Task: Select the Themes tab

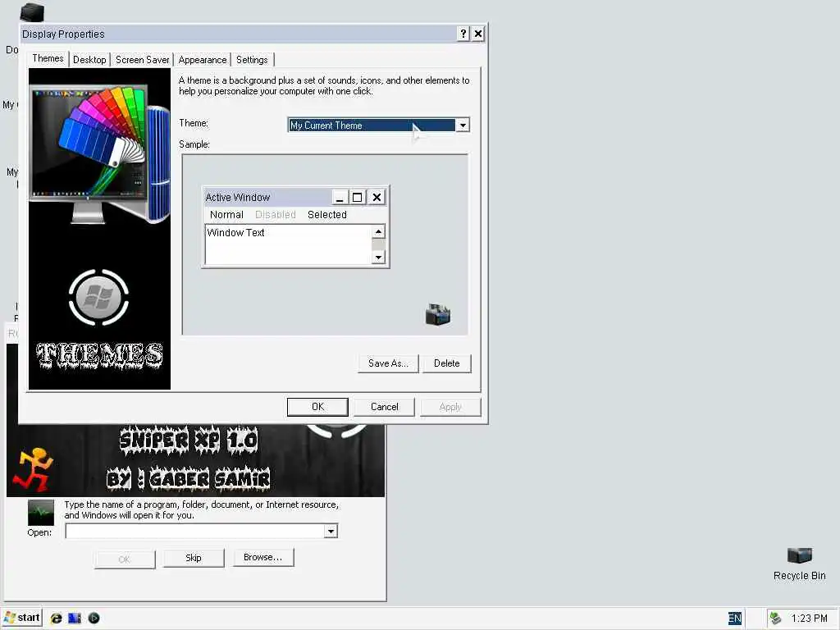Action: pos(48,58)
